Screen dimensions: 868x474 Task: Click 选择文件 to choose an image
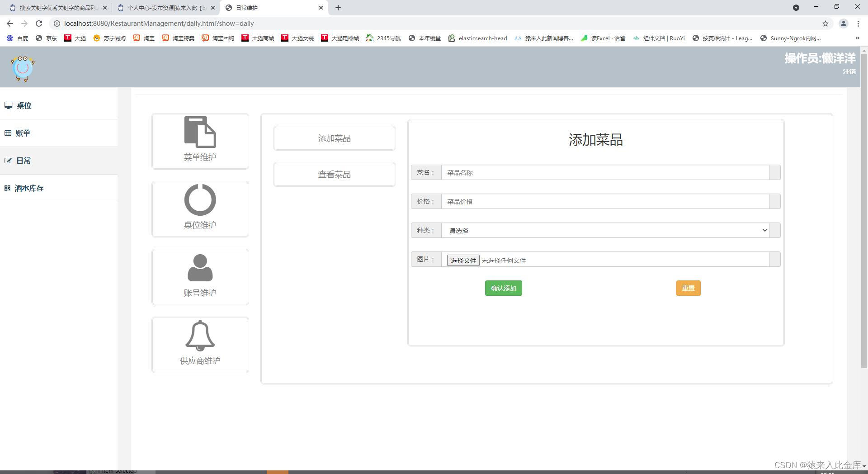[x=463, y=261]
